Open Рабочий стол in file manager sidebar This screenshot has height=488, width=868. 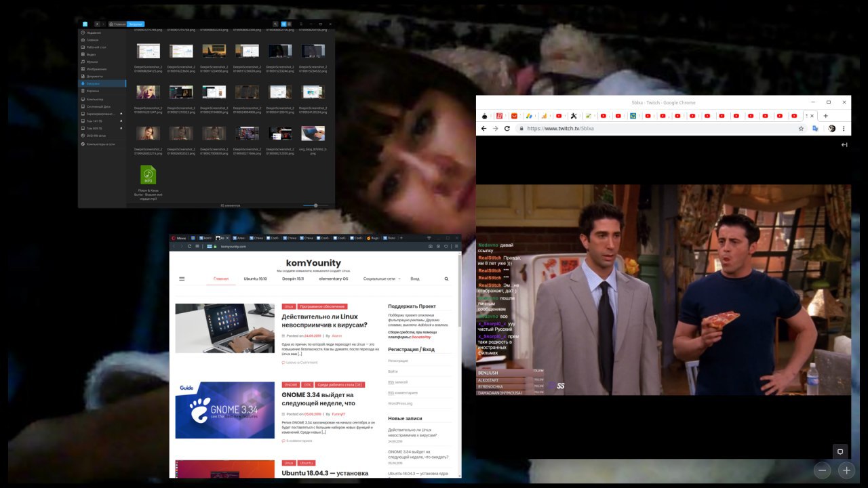click(102, 47)
